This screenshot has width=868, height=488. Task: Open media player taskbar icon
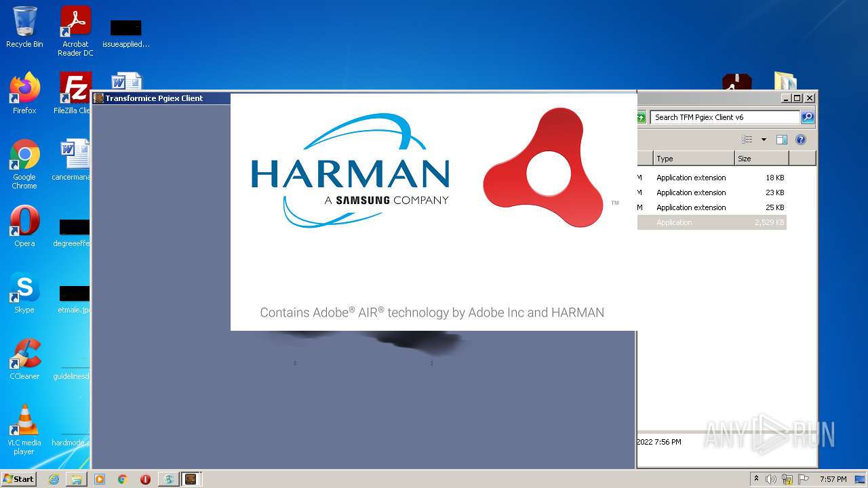(100, 479)
